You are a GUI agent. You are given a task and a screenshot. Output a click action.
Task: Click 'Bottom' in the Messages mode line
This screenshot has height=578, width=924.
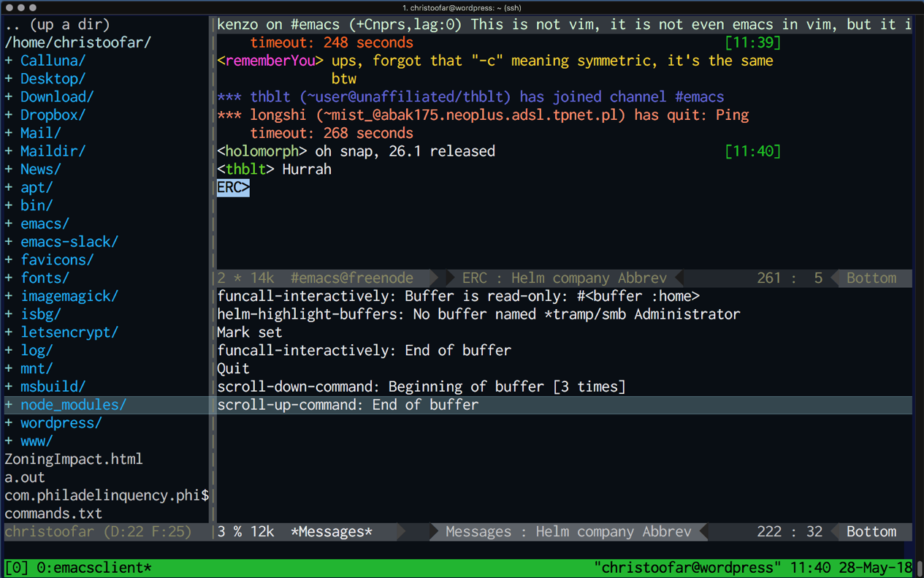coord(871,532)
